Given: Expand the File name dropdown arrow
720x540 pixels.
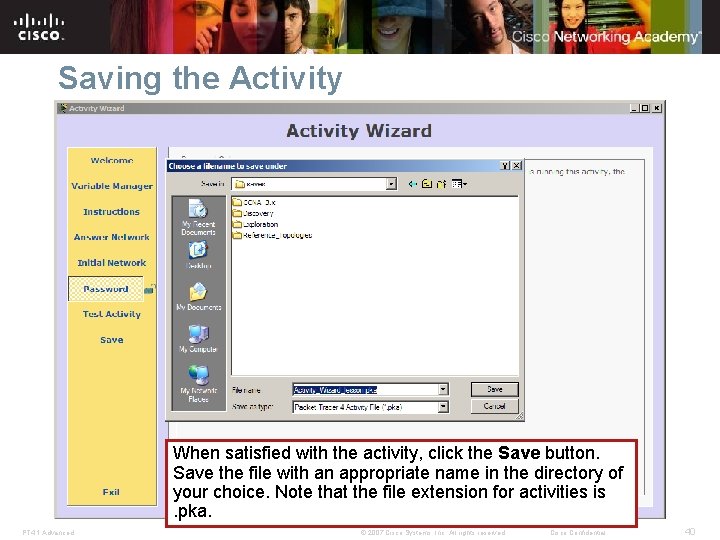Looking at the screenshot, I should 443,389.
